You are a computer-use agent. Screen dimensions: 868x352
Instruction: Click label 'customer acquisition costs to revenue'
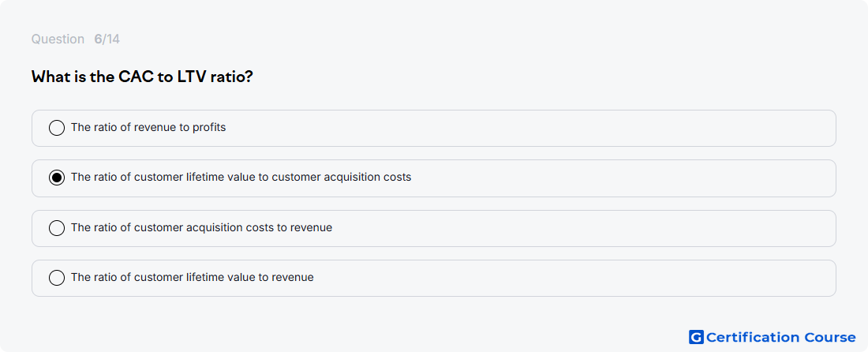coord(233,227)
